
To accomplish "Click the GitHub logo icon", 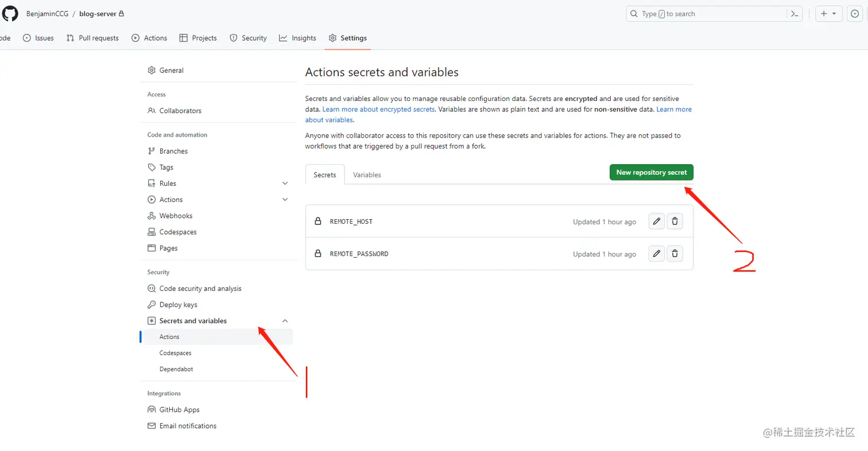I will 10,14.
